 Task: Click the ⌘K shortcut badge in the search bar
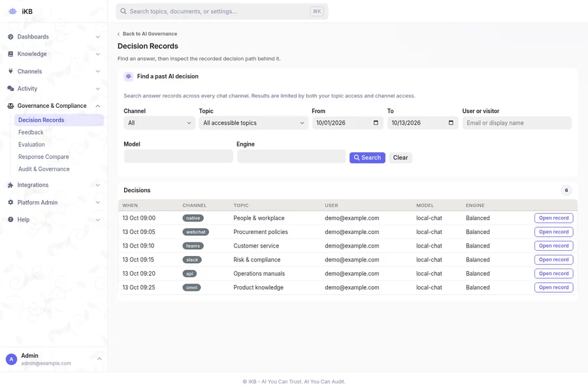pos(317,11)
